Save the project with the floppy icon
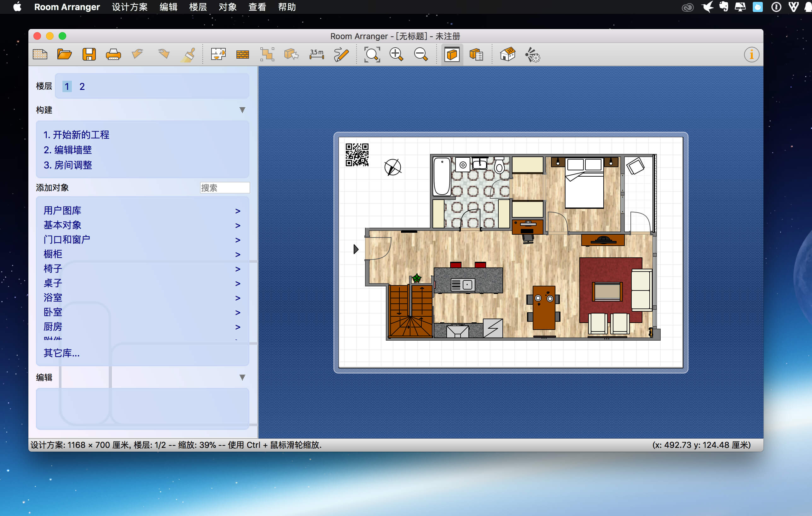Viewport: 812px width, 516px height. click(x=89, y=54)
